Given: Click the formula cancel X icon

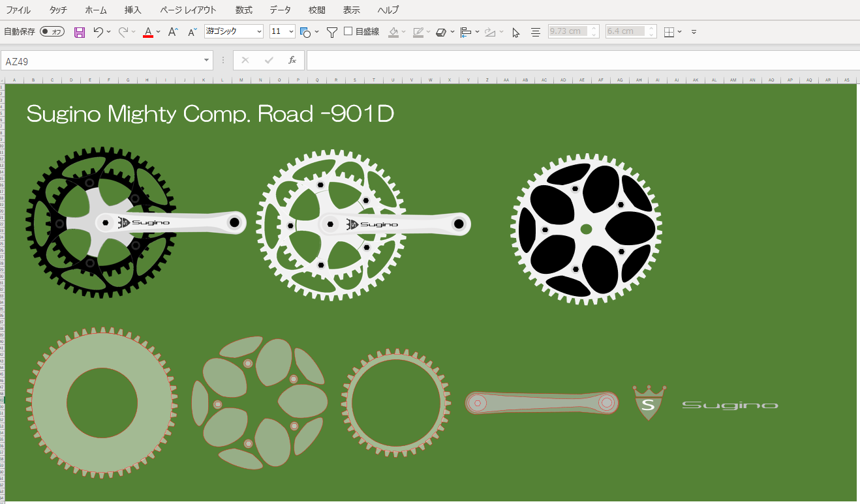Looking at the screenshot, I should pyautogui.click(x=245, y=60).
